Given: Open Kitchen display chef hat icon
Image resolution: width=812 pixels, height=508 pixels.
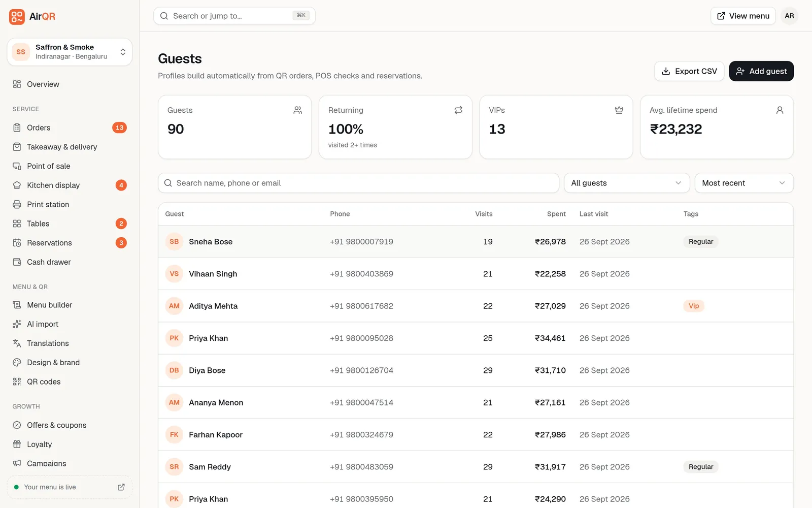Looking at the screenshot, I should (17, 185).
